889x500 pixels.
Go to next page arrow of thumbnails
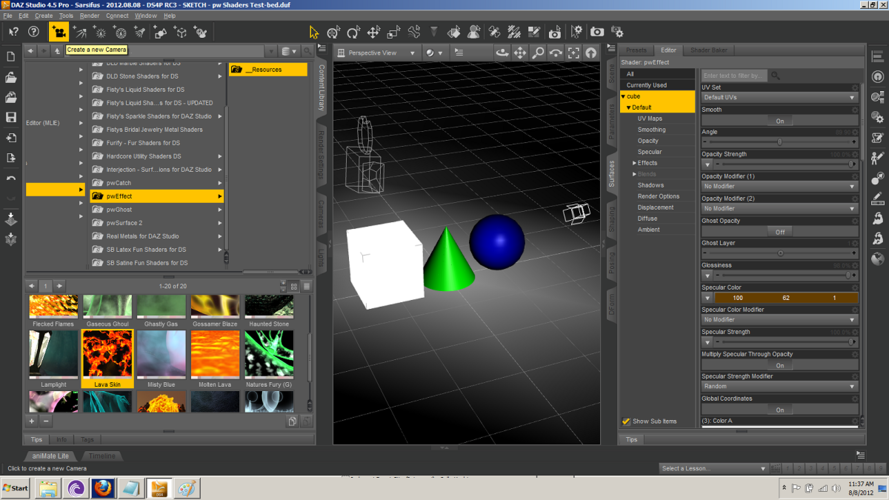point(59,286)
